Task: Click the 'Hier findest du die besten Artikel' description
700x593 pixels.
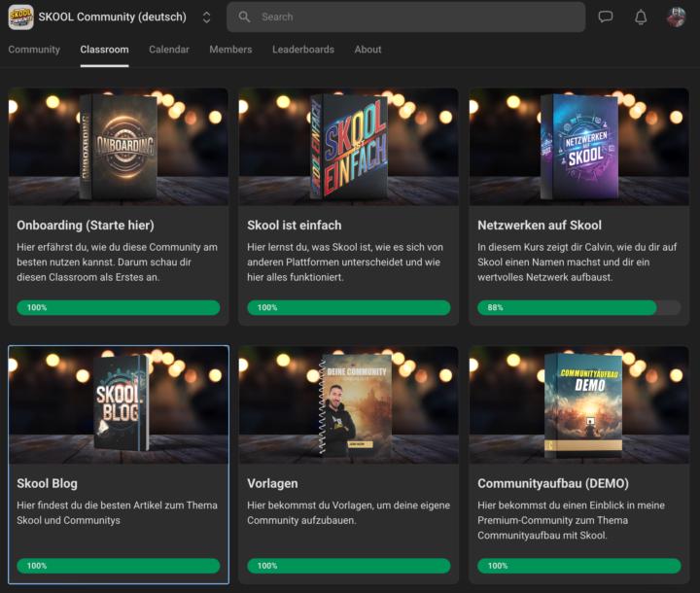Action: click(x=117, y=512)
